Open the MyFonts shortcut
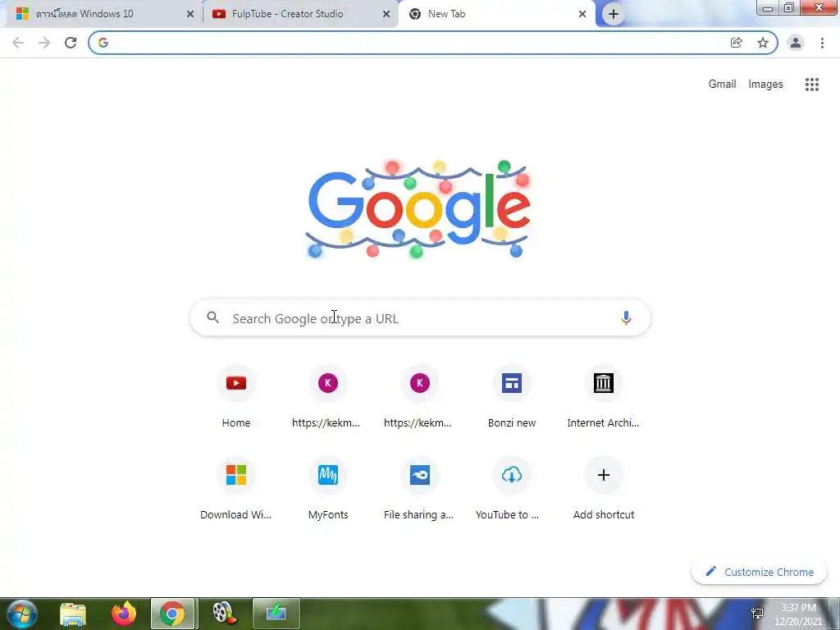840x630 pixels. 328,489
